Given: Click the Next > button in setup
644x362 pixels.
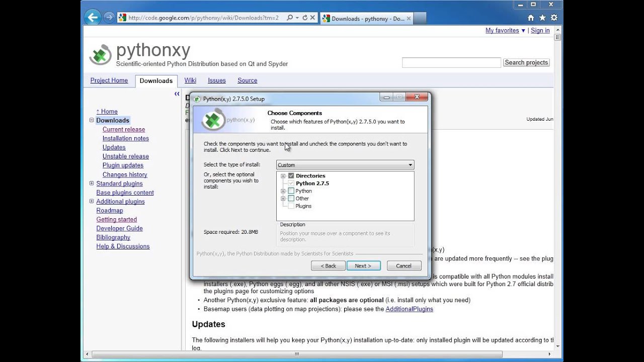Looking at the screenshot, I should tap(363, 266).
